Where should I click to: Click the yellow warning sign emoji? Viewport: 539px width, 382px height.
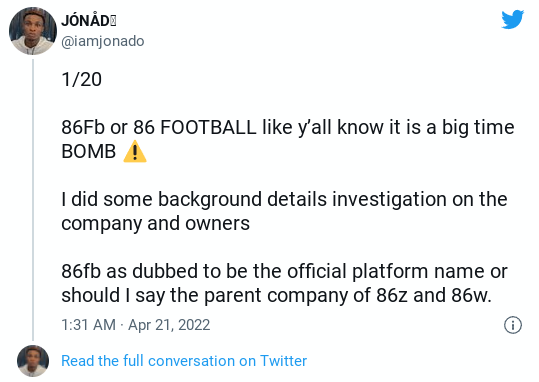tap(135, 151)
